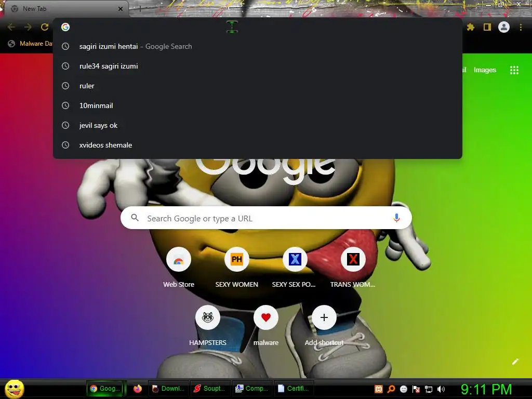Close the New Tab tab
The image size is (532, 399).
[121, 9]
